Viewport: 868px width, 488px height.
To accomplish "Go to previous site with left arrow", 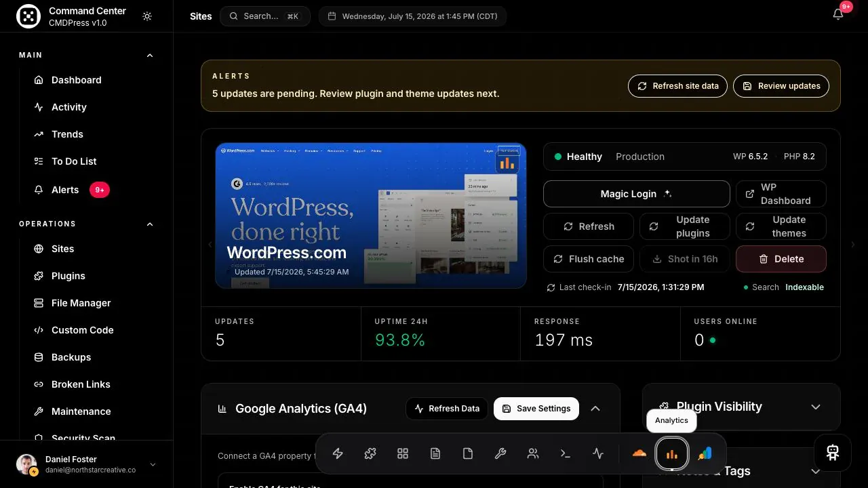I will click(210, 245).
